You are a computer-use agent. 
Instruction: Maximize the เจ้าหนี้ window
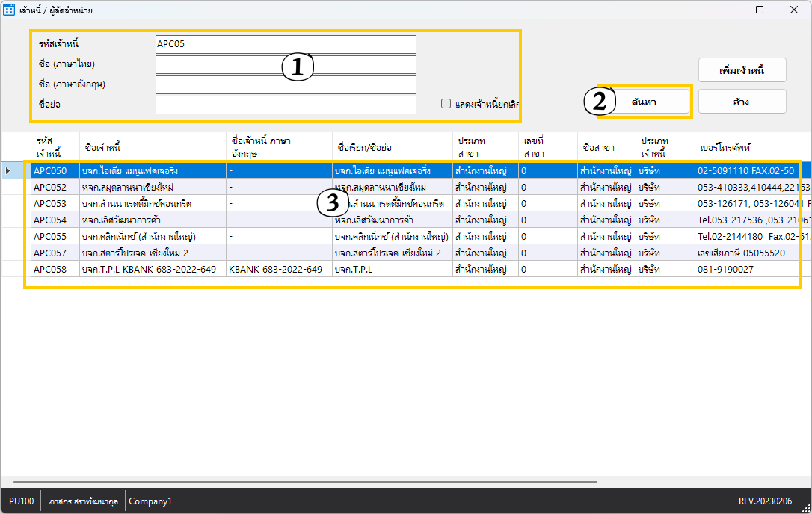coord(760,10)
